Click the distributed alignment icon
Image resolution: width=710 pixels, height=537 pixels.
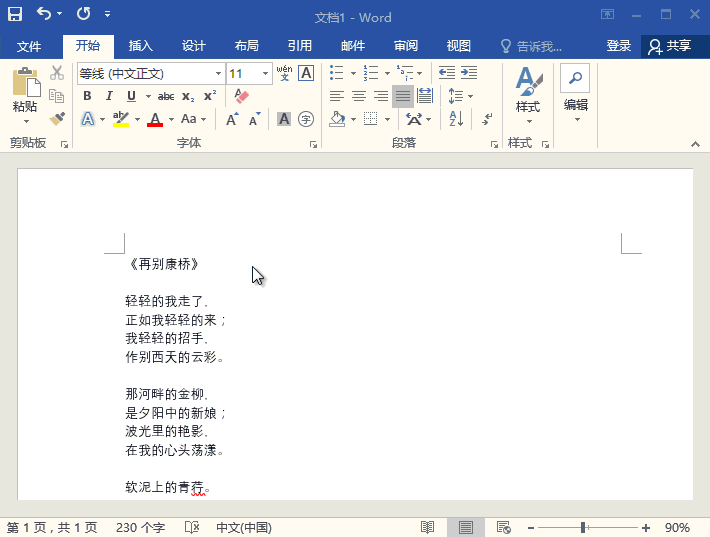pyautogui.click(x=425, y=96)
